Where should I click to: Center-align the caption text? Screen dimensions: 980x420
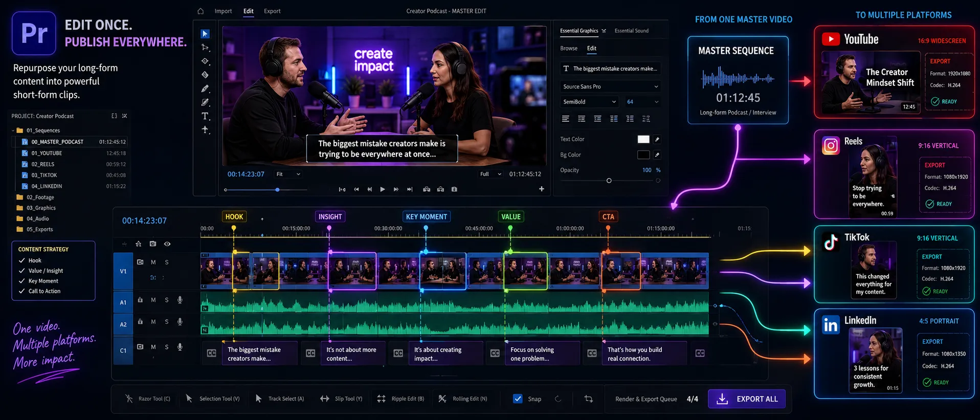coord(582,119)
